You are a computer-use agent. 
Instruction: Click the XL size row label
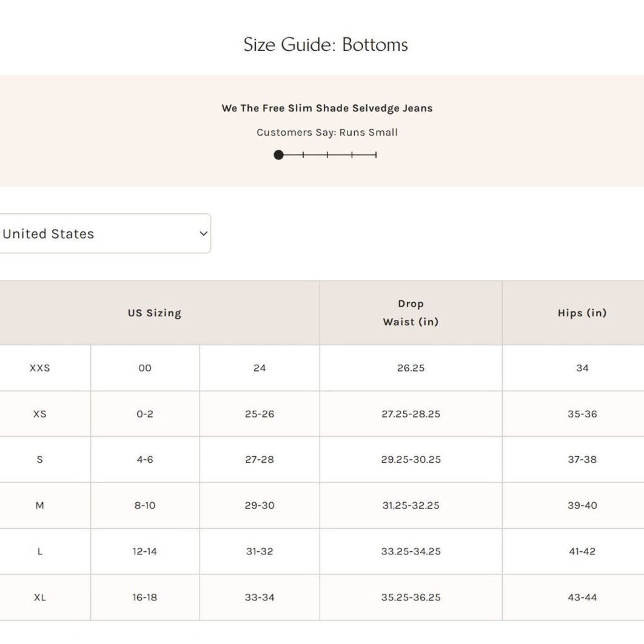click(40, 597)
